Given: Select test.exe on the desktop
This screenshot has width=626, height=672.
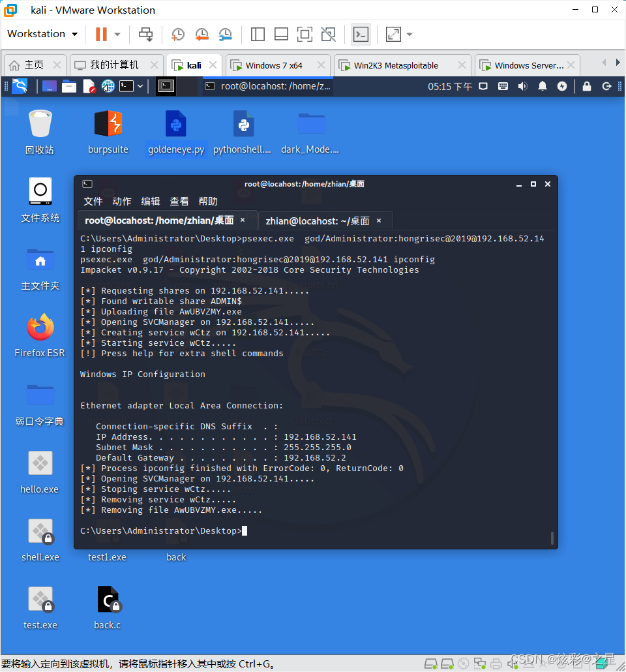Looking at the screenshot, I should click(x=40, y=607).
